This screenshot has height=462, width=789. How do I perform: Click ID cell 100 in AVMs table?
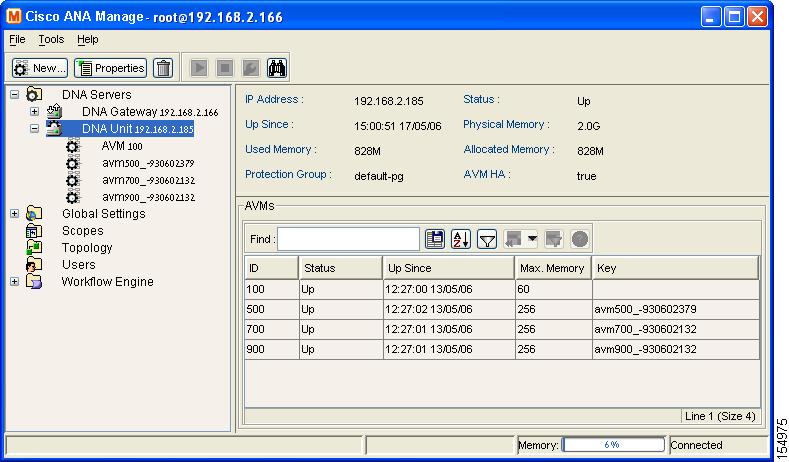(272, 289)
